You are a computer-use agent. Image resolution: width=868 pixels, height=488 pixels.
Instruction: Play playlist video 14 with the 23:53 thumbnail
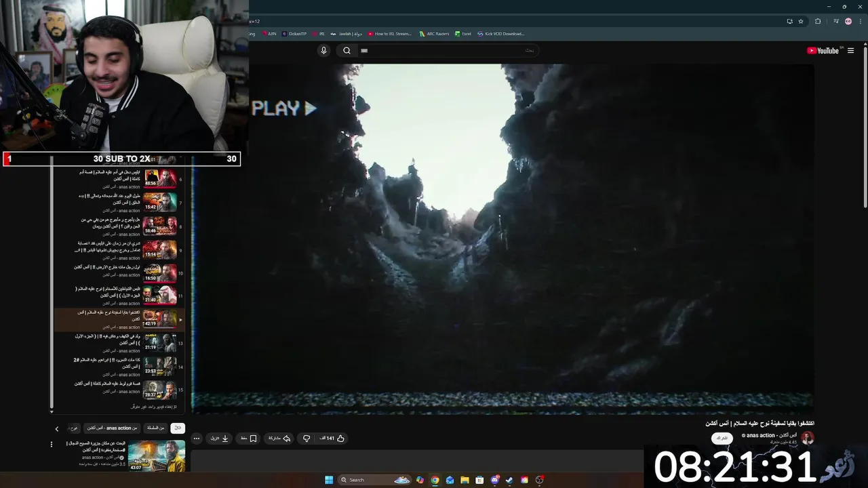click(x=160, y=367)
